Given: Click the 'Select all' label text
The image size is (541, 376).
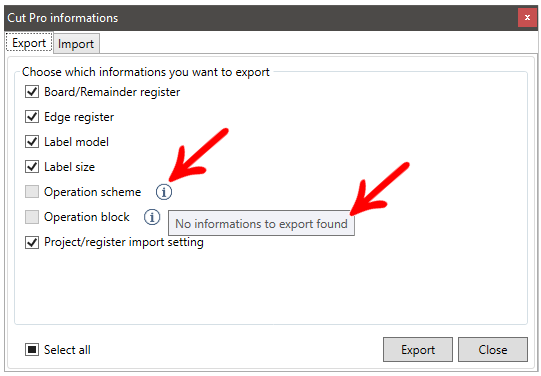Looking at the screenshot, I should point(67,350).
